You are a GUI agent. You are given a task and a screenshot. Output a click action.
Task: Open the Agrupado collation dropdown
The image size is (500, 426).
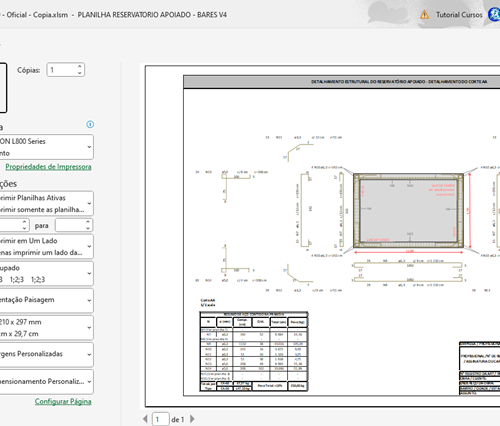(46, 273)
